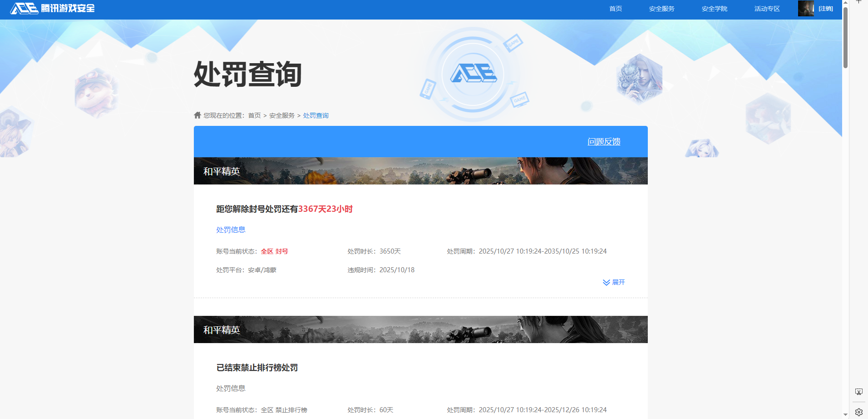
Task: Click the sidebar plus add icon
Action: (x=859, y=2)
